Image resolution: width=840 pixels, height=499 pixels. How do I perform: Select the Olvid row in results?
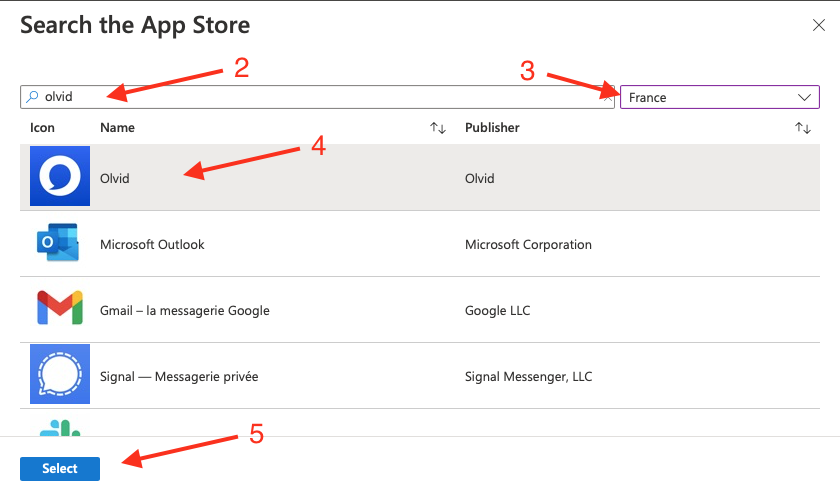point(419,177)
